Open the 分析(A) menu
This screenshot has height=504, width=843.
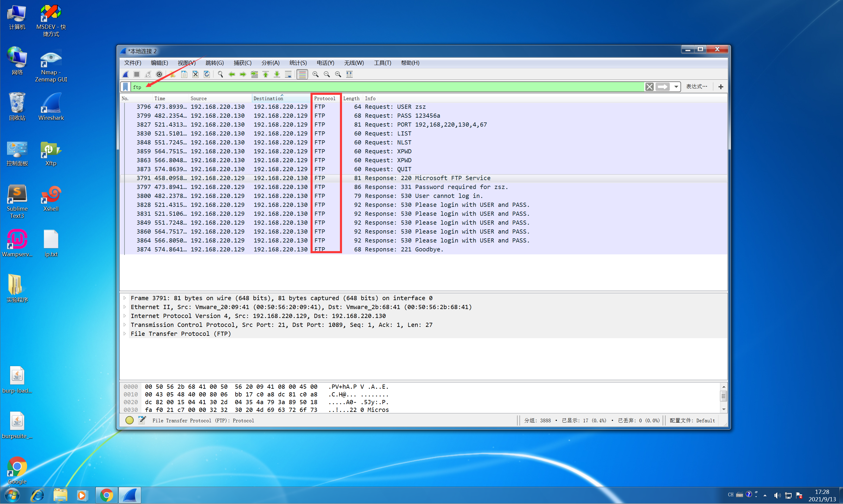270,63
